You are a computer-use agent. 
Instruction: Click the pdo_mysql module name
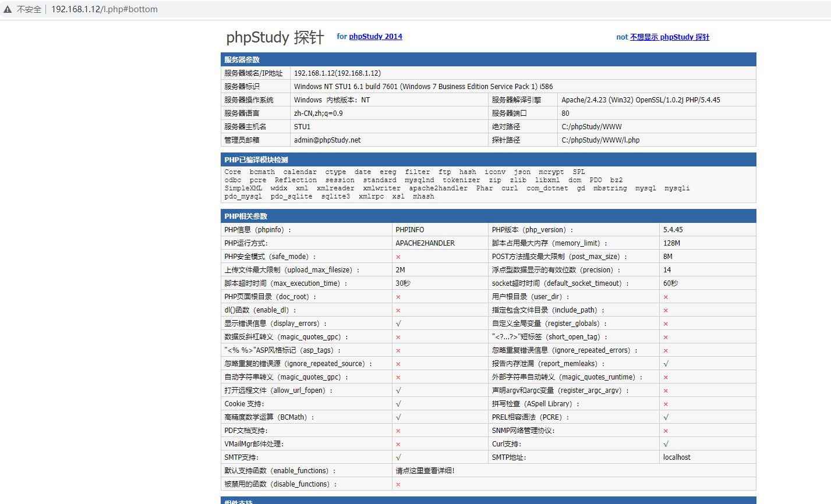click(243, 197)
